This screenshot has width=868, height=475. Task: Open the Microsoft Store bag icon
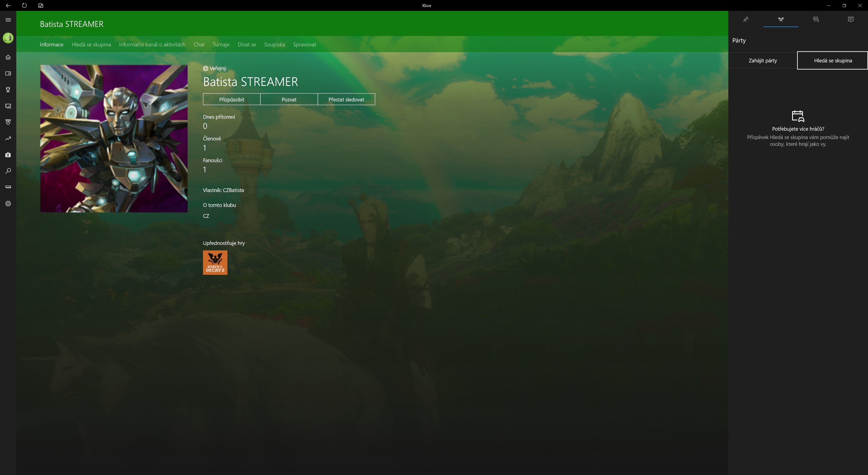pos(8,155)
